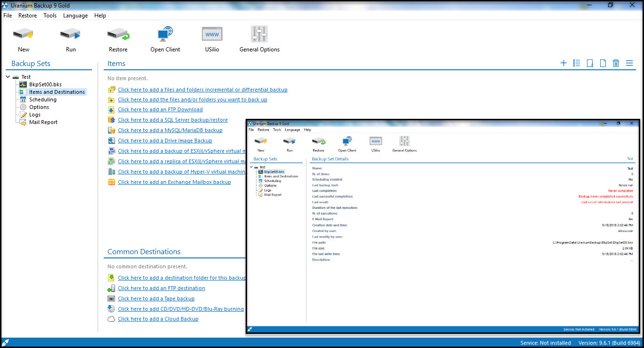Screen dimensions: 644x348
Task: Select Items and Destinations in main window tree
Action: [x=57, y=92]
